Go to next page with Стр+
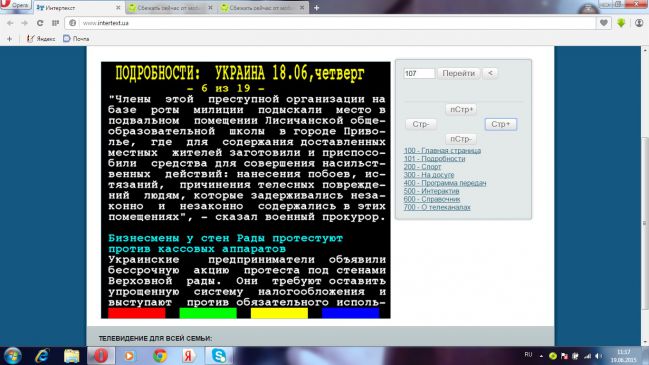 (501, 124)
